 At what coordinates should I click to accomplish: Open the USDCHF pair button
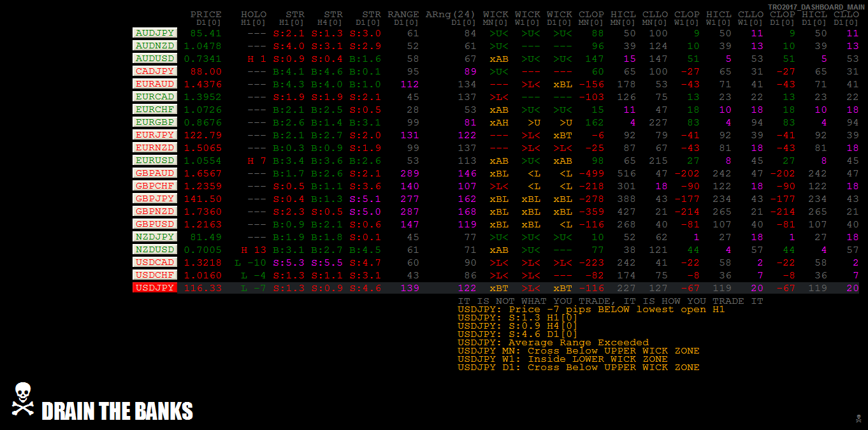click(155, 275)
